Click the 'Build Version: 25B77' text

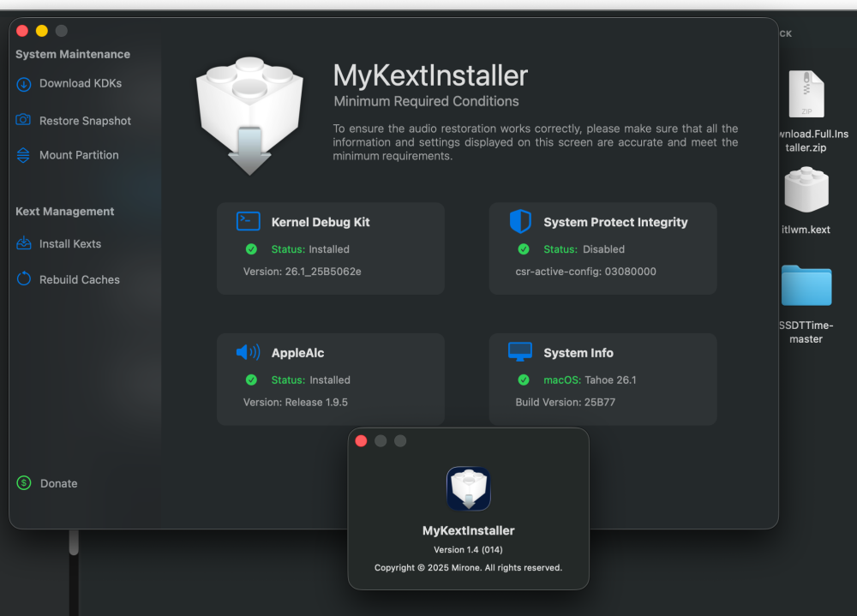pyautogui.click(x=566, y=403)
